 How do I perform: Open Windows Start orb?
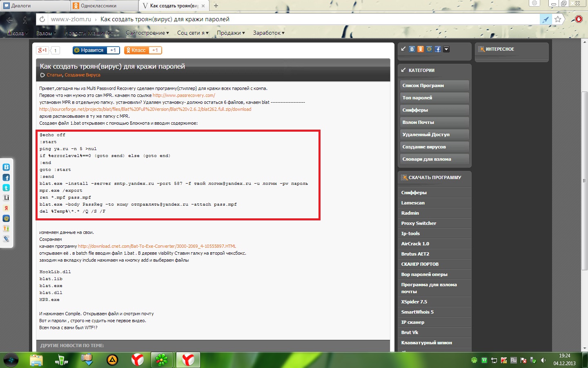[x=11, y=360]
